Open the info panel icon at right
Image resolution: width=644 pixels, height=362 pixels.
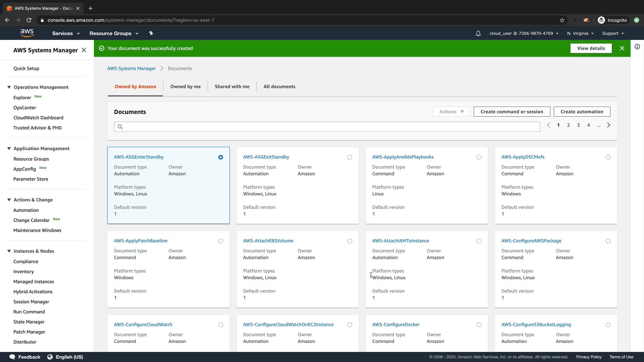[x=637, y=47]
